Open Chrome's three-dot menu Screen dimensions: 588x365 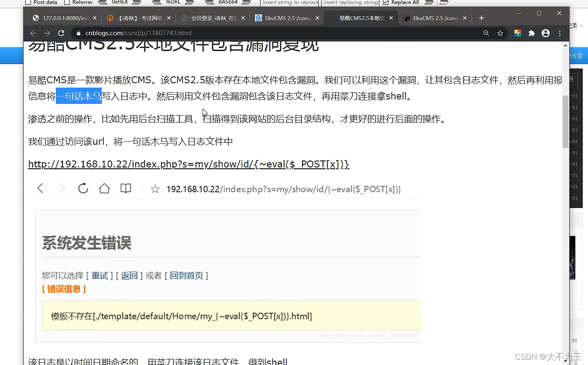560,33
